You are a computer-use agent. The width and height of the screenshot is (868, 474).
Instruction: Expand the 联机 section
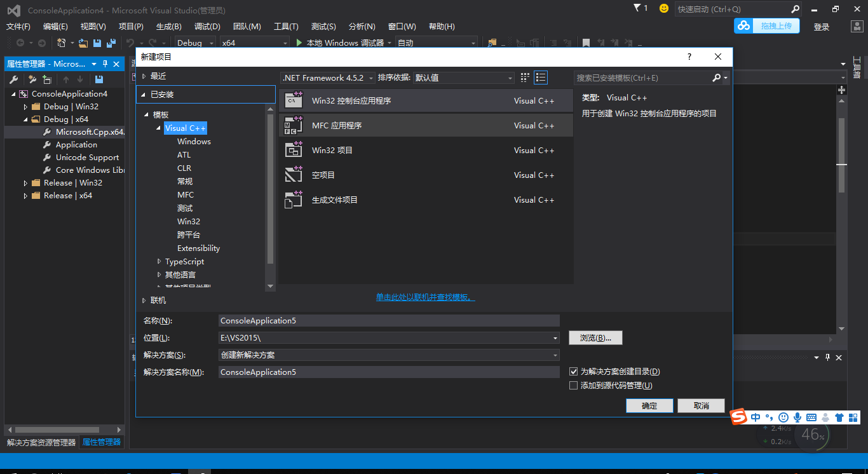(x=144, y=300)
